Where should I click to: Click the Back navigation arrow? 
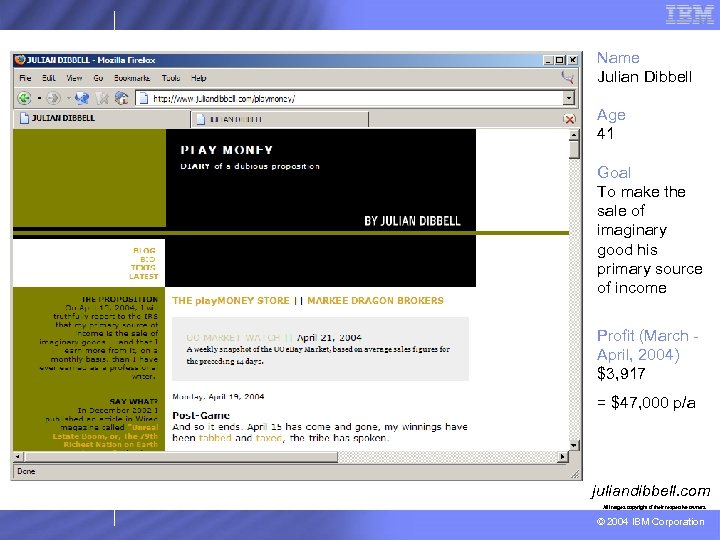click(x=24, y=98)
